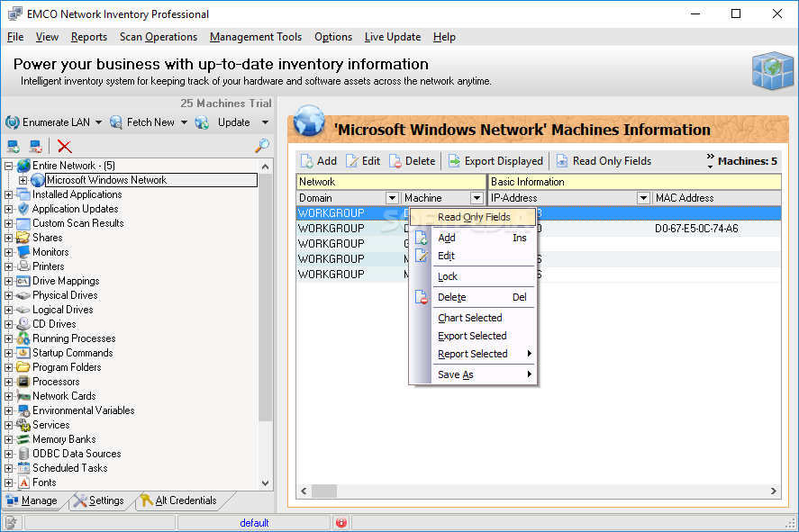Click the Fetch New icon
Image resolution: width=799 pixels, height=532 pixels.
[116, 122]
